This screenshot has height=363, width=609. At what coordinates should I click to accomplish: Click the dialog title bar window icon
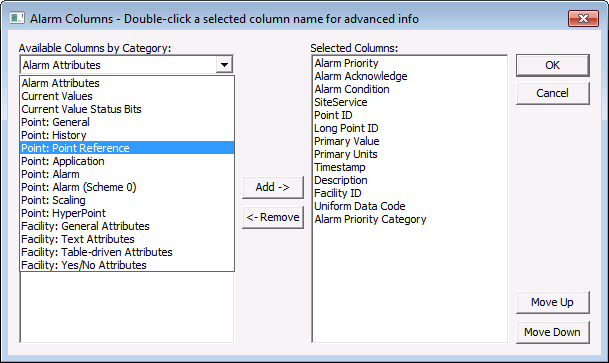[17, 18]
